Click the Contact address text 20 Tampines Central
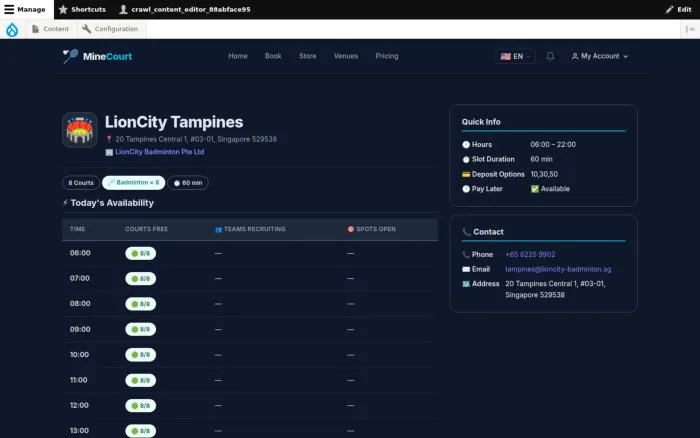700x438 pixels. coord(555,289)
